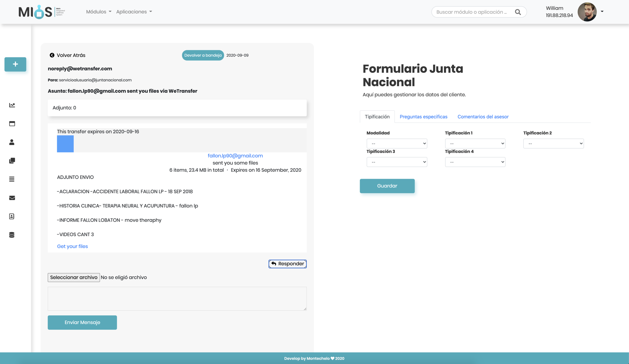Click the Get your files link
Image resolution: width=629 pixels, height=364 pixels.
click(x=72, y=246)
